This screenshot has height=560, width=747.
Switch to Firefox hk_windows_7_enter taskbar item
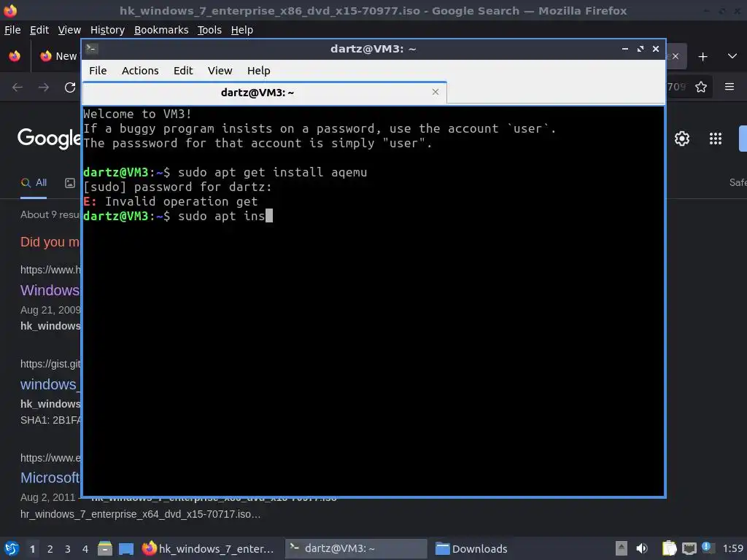[209, 548]
